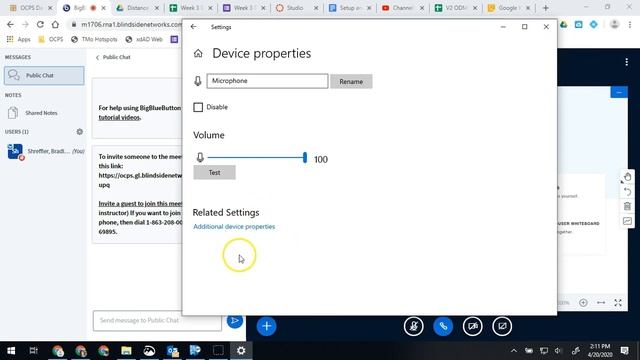Go to the browser home page

click(x=55, y=24)
